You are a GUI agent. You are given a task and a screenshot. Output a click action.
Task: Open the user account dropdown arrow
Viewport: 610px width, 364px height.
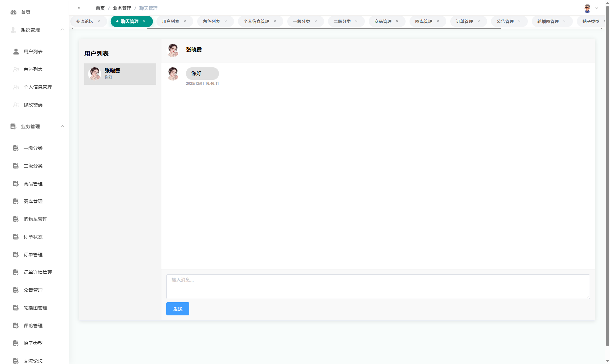coord(597,8)
